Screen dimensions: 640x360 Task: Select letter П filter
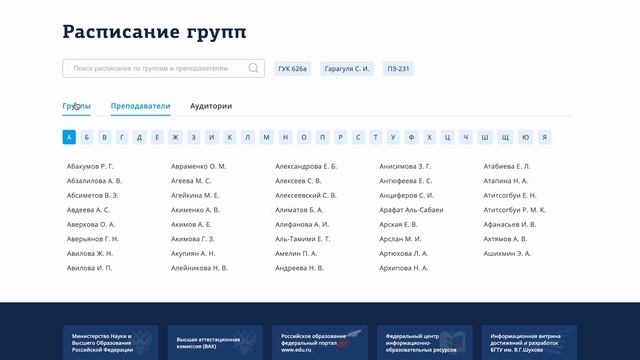322,137
